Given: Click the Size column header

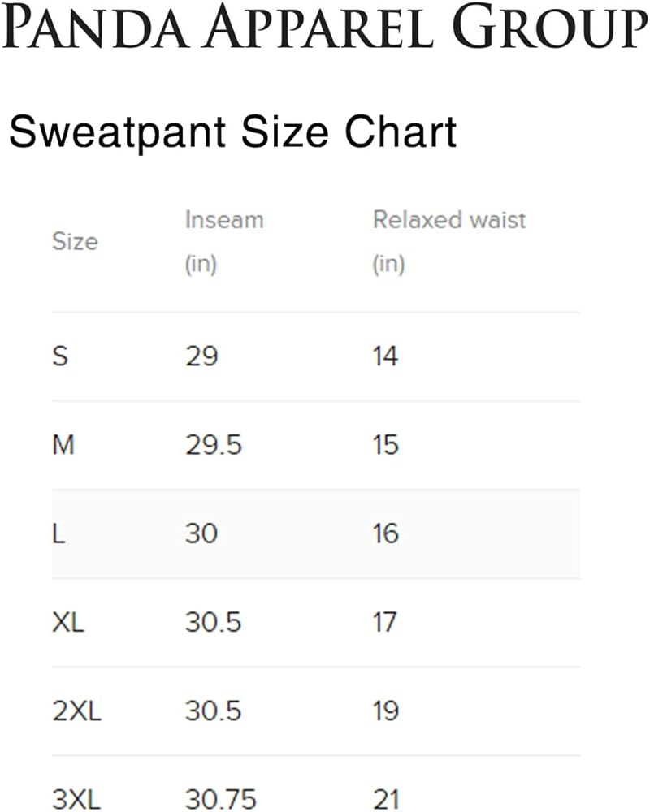Looking at the screenshot, I should [76, 241].
